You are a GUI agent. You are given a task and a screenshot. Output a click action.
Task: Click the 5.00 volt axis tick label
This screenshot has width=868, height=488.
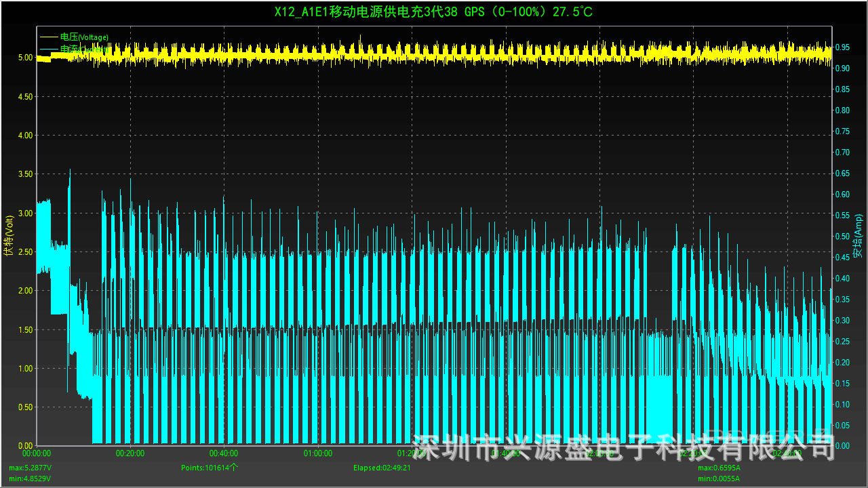pyautogui.click(x=25, y=58)
